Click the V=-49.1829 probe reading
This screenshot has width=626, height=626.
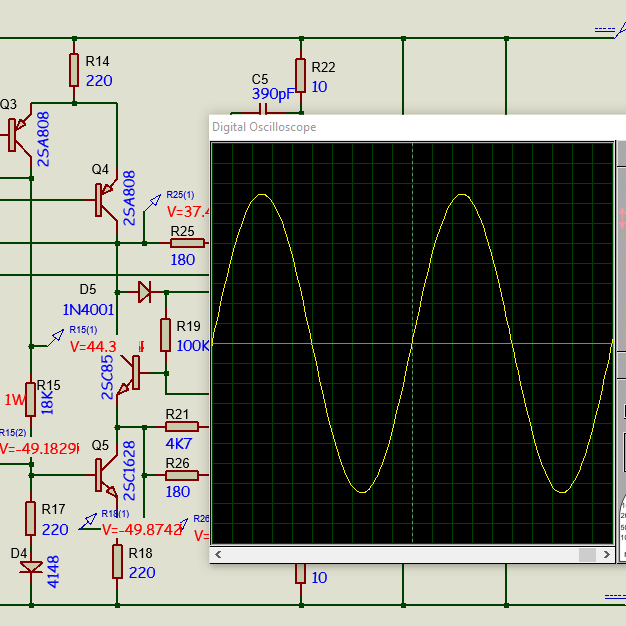point(39,449)
